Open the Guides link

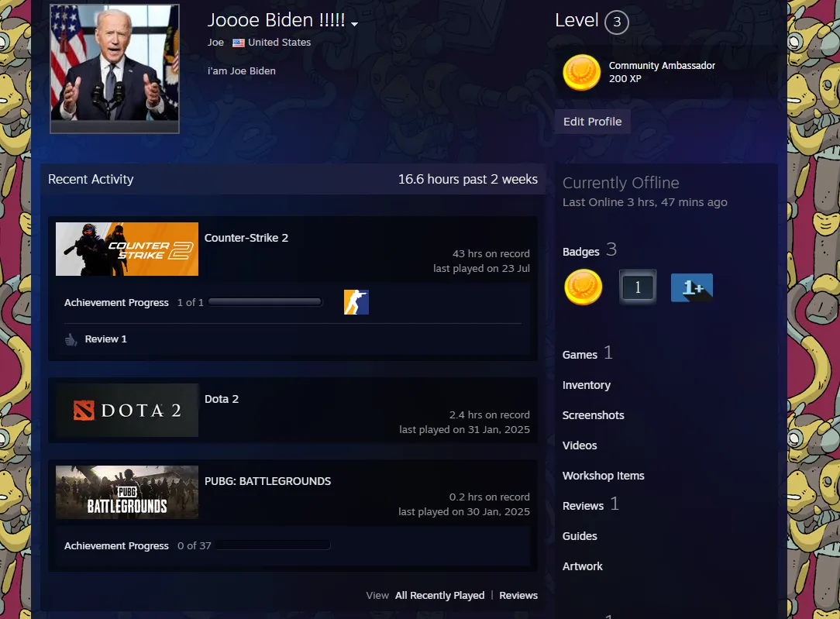tap(580, 536)
